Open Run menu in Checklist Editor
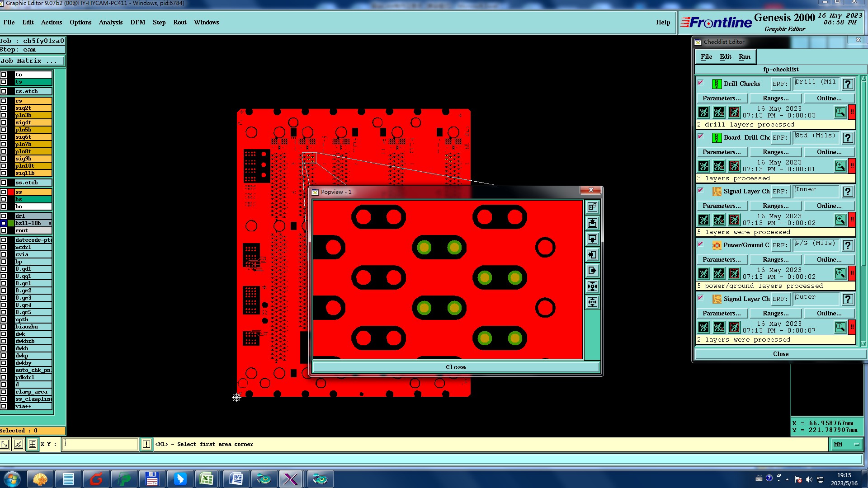Image resolution: width=868 pixels, height=488 pixels. (x=744, y=57)
